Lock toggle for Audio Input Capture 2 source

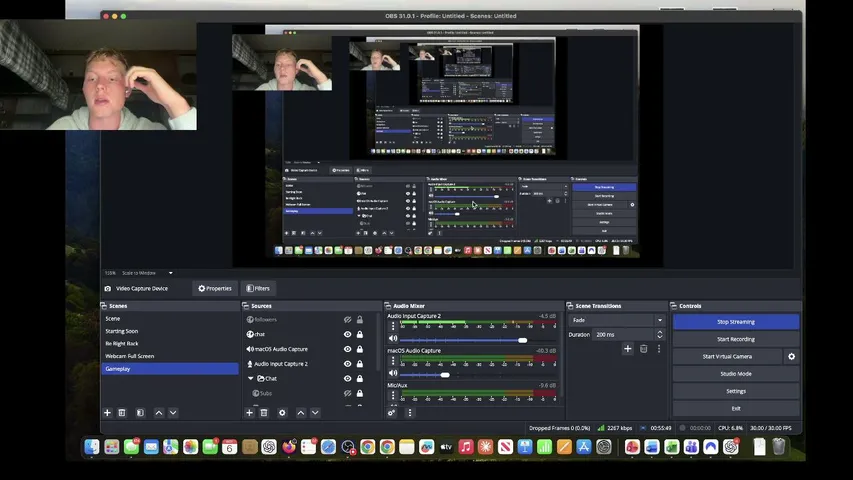[360, 364]
